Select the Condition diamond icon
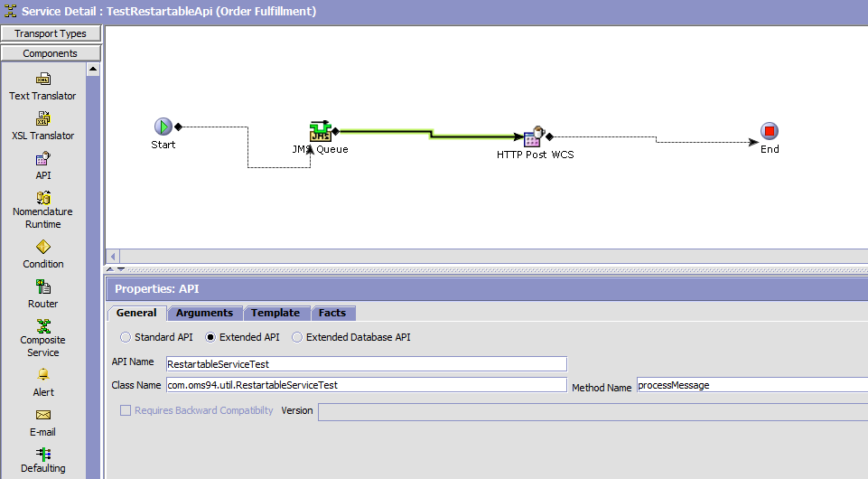The image size is (868, 479). coord(42,247)
